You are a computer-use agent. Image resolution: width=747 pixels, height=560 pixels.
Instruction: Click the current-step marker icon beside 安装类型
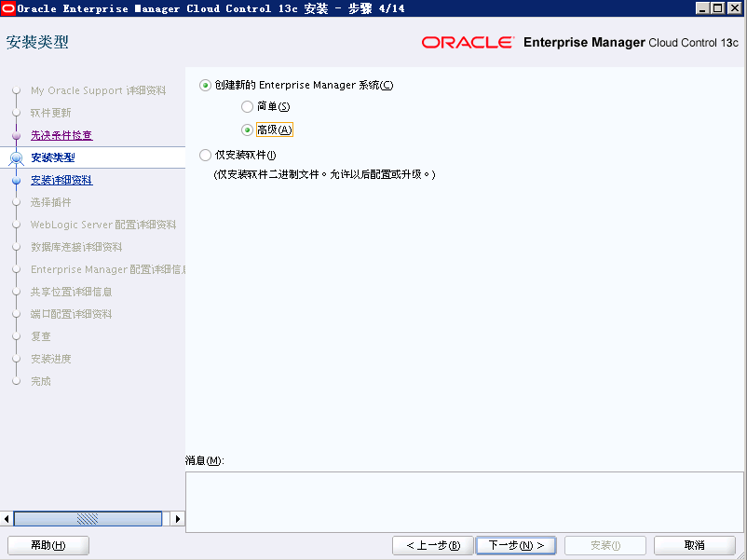coord(17,157)
